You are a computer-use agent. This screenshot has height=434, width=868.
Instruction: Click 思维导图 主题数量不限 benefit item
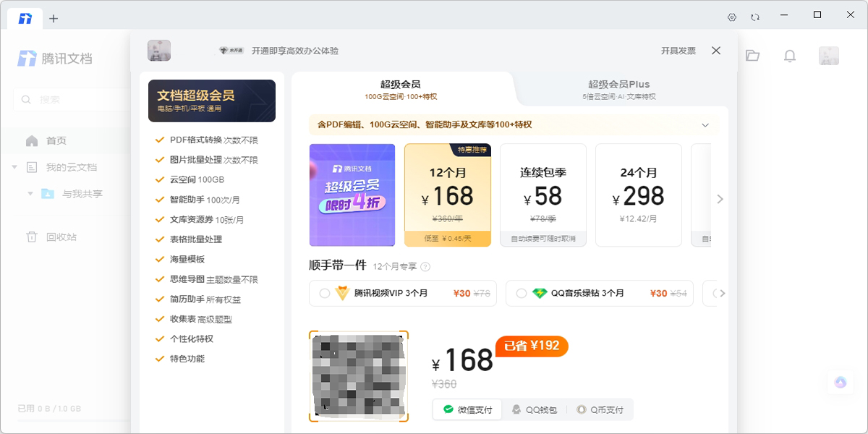pyautogui.click(x=207, y=279)
